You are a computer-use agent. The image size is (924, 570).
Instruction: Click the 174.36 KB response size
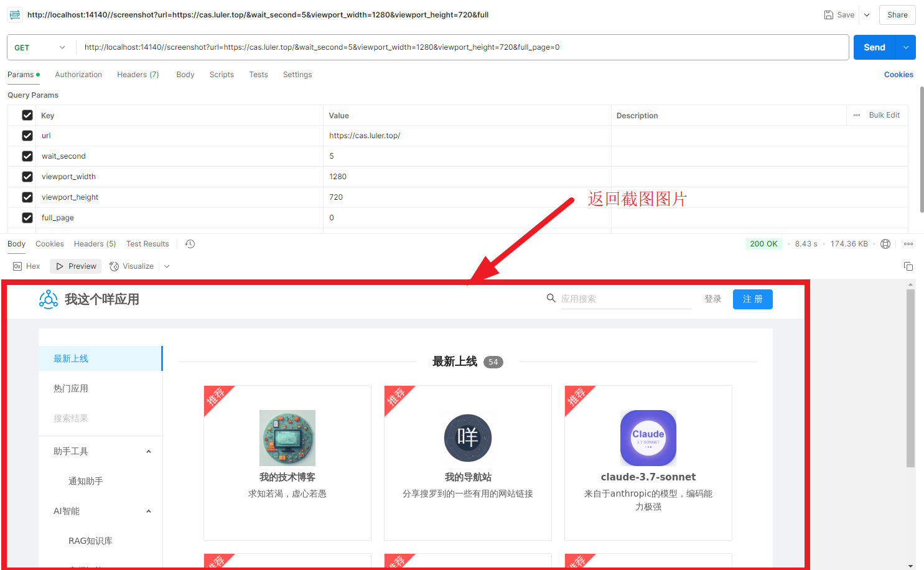coord(849,244)
